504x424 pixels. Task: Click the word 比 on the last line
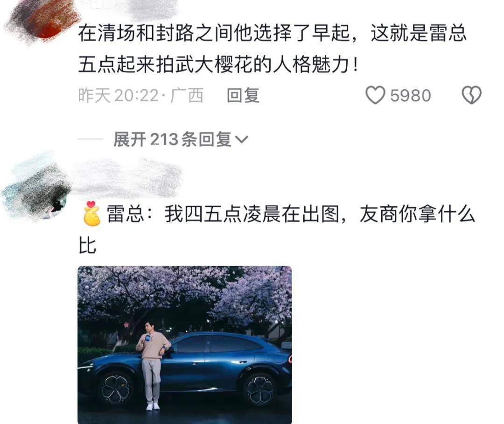click(87, 246)
